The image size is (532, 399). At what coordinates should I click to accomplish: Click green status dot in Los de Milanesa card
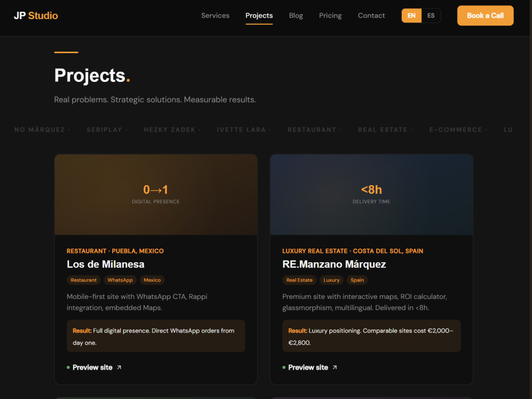(68, 368)
